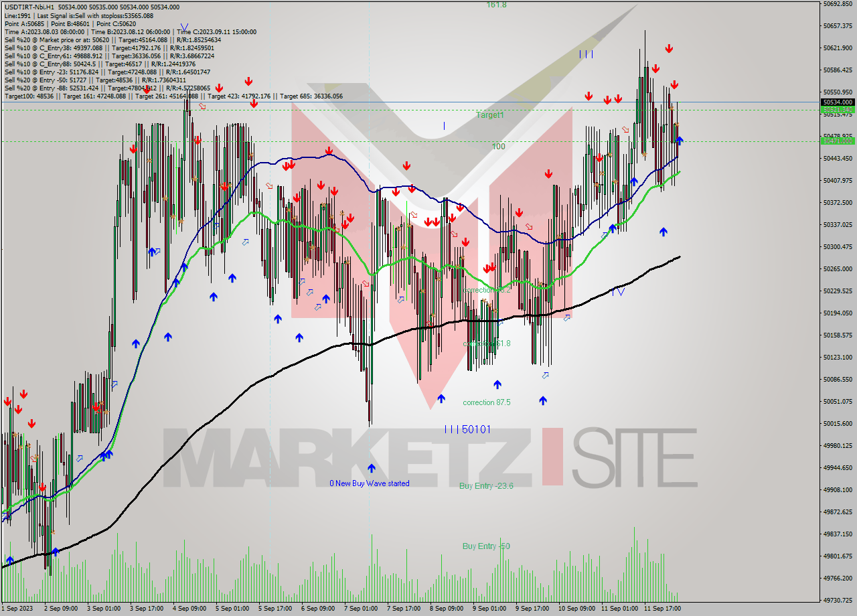
Task: Click price axis value 50337.025
Action: pyautogui.click(x=838, y=224)
